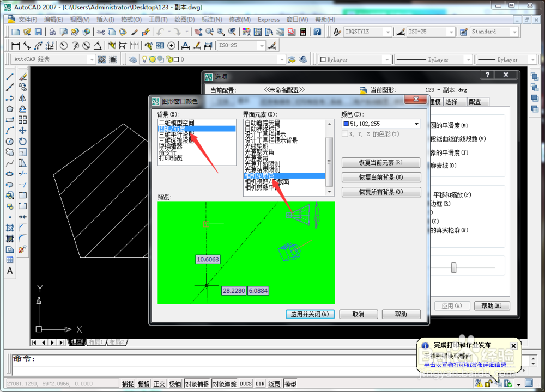
Task: Open the AutoCAD 经典 workspace dropdown
Action: click(x=53, y=59)
